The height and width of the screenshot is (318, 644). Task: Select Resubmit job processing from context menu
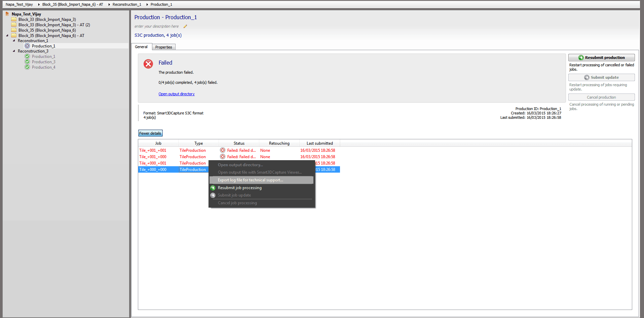pyautogui.click(x=239, y=188)
